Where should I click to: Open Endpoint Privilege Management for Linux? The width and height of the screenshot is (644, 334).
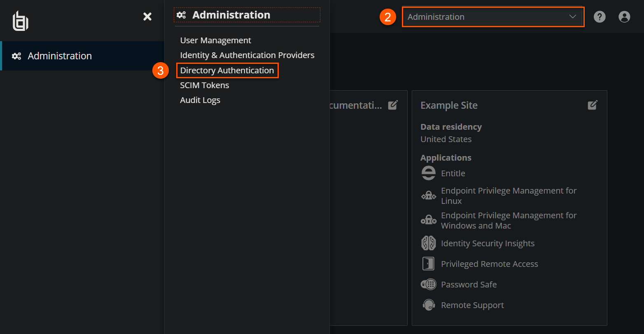[x=509, y=196]
